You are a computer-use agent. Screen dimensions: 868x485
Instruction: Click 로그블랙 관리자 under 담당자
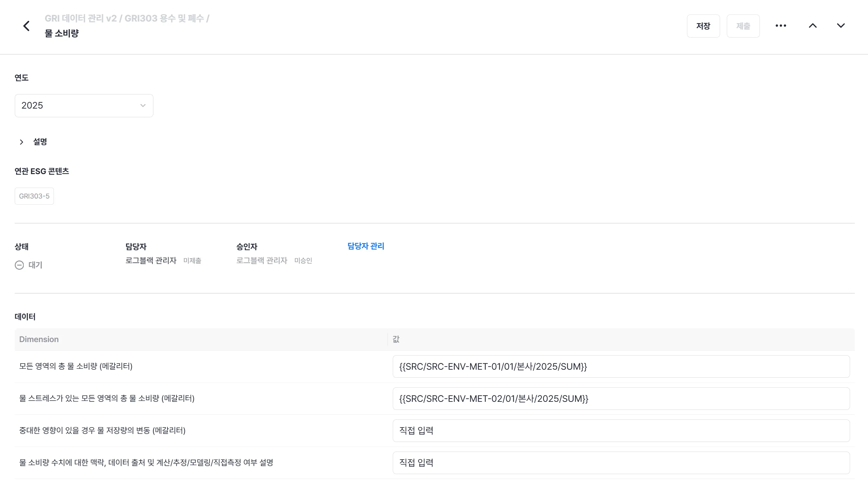point(151,260)
